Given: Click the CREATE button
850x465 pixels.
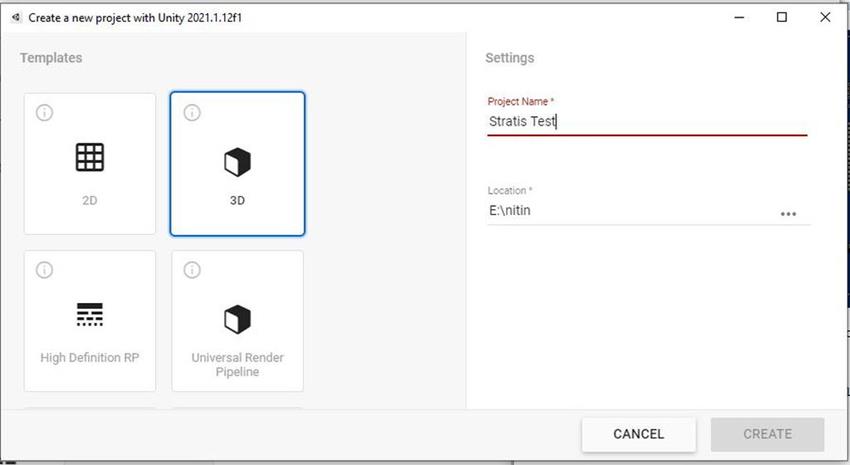Looking at the screenshot, I should click(x=768, y=434).
